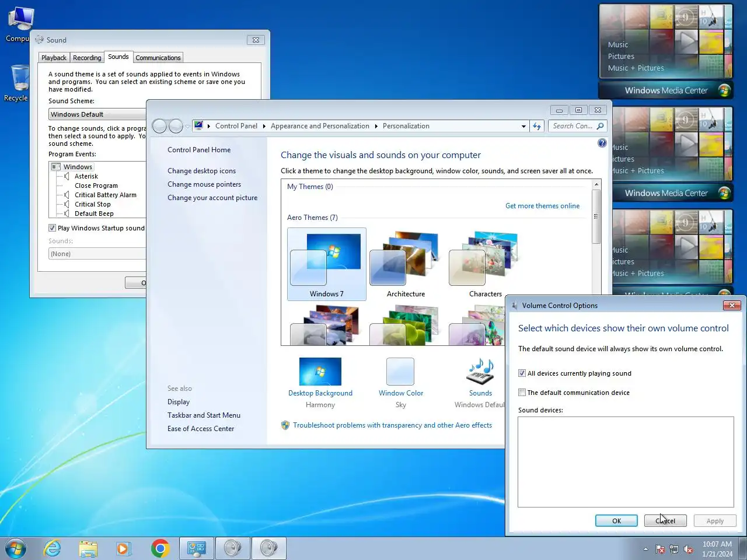Click the Back arrow in Control Panel window
The image size is (747, 560).
[x=159, y=126]
